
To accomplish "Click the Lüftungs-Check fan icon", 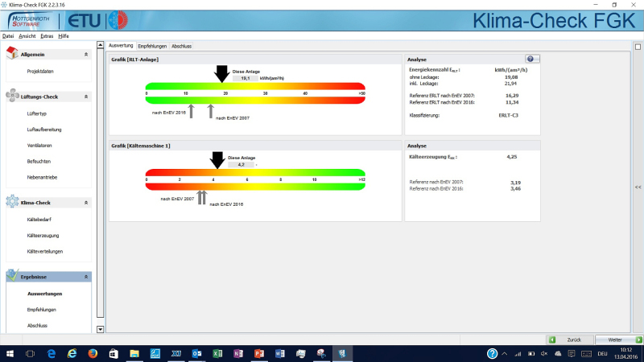I will pyautogui.click(x=12, y=95).
